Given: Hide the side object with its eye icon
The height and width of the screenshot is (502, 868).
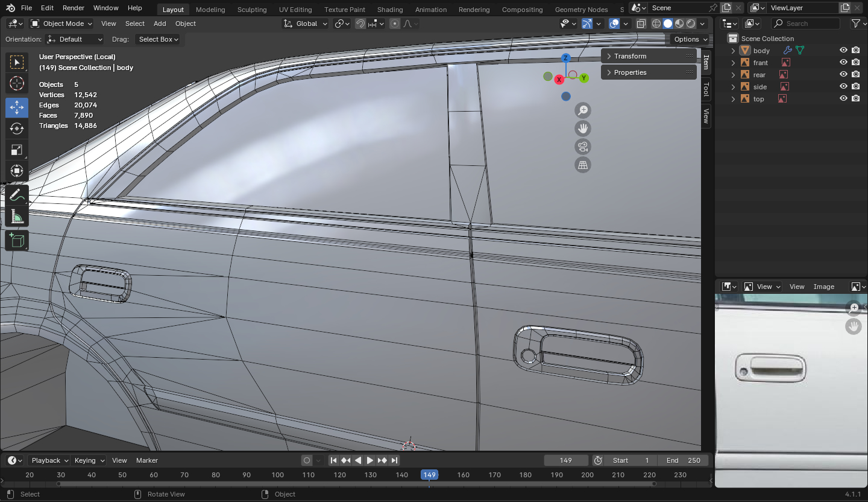Looking at the screenshot, I should [x=844, y=87].
